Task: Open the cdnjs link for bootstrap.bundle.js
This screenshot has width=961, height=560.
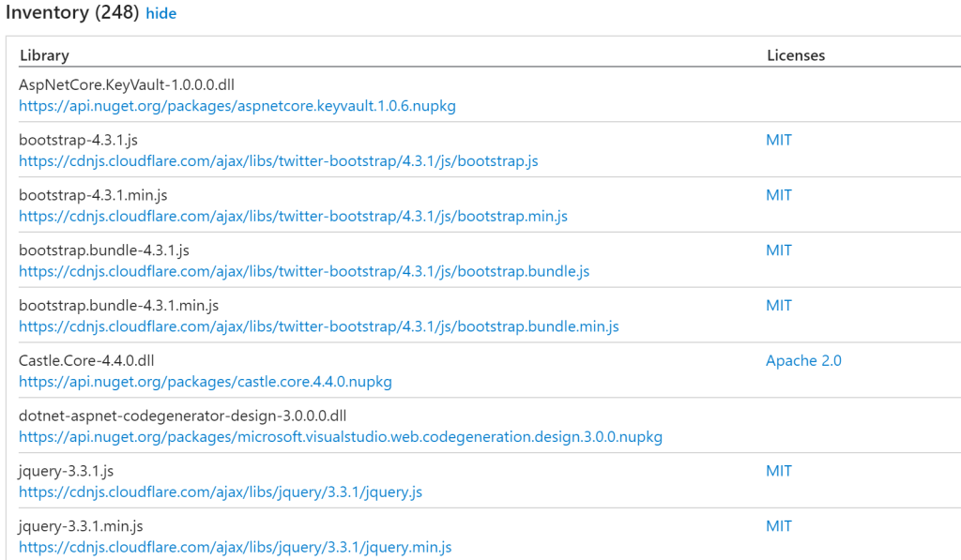Action: pos(304,272)
